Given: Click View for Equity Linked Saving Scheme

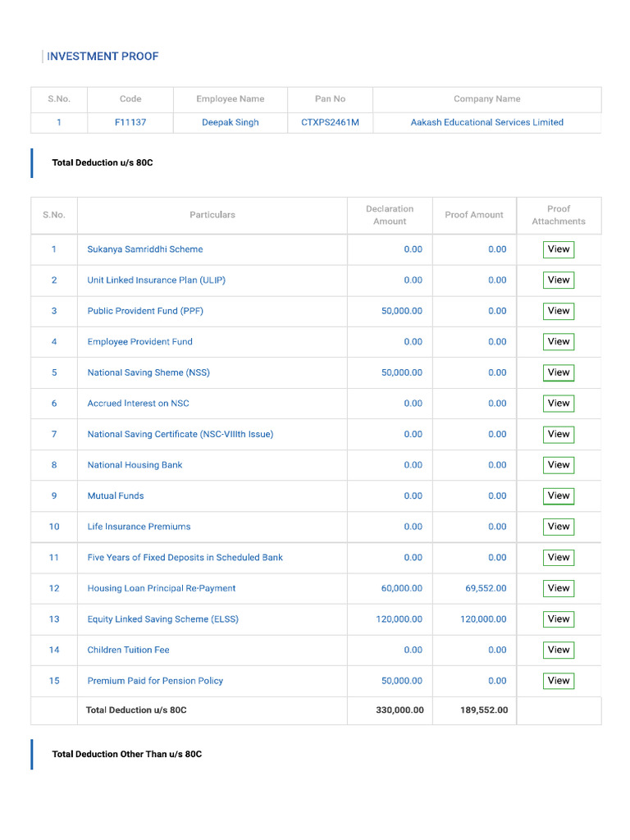Looking at the screenshot, I should click(x=559, y=619).
